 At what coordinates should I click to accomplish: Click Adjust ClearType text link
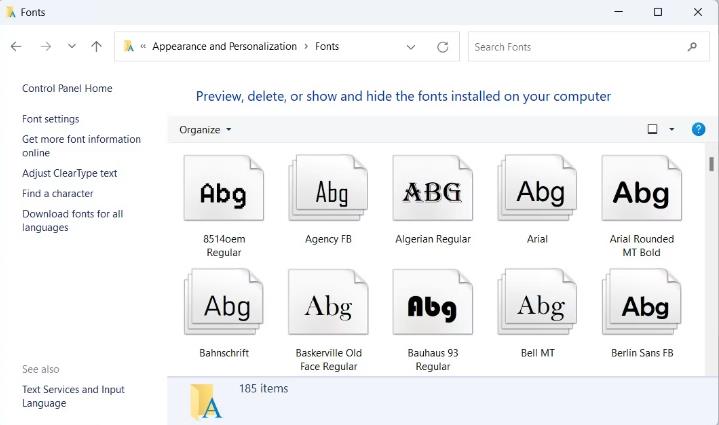tap(69, 173)
